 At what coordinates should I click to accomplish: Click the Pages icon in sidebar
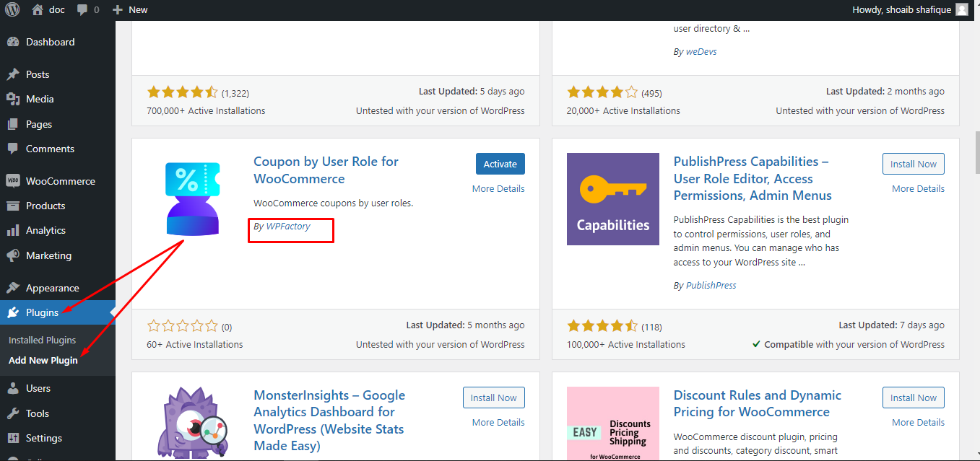[x=12, y=124]
